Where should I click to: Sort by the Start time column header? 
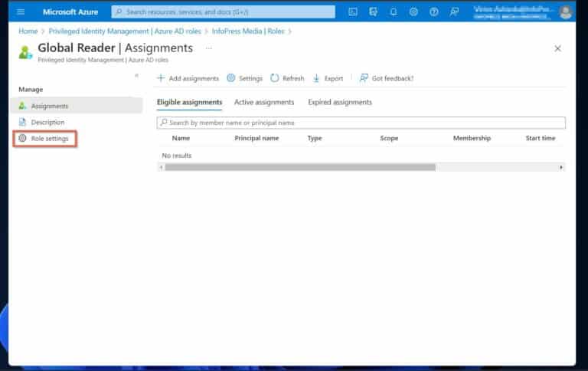point(541,138)
